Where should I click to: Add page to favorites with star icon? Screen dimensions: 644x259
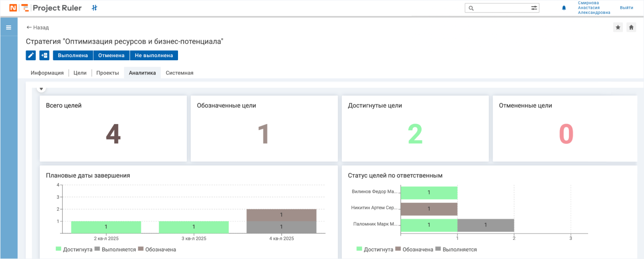pyautogui.click(x=618, y=28)
